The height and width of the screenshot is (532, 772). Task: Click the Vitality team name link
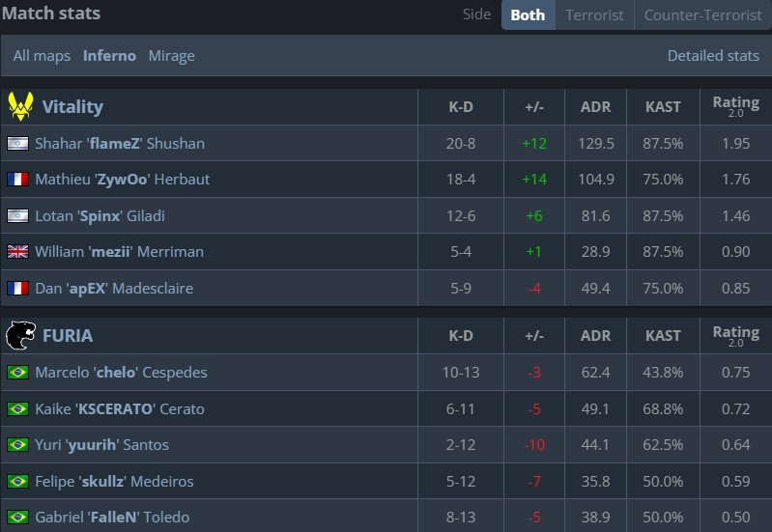click(72, 106)
